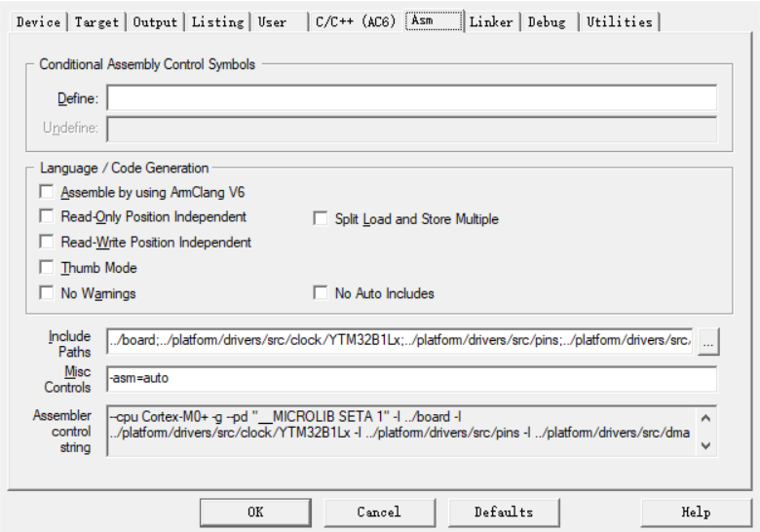
Task: Toggle Read-Only Position Independent checkbox
Action: (47, 217)
